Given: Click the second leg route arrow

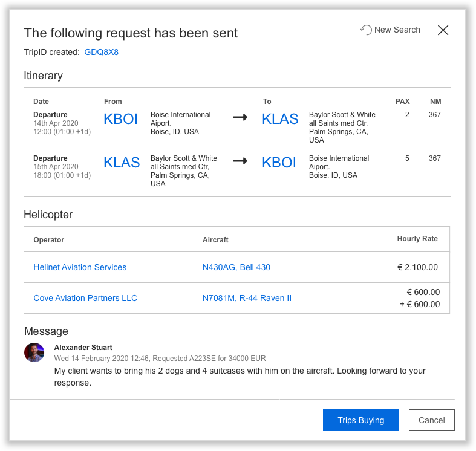Looking at the screenshot, I should 240,161.
